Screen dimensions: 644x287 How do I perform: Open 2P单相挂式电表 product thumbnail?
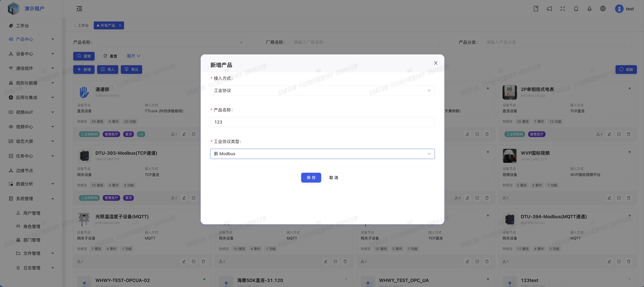pyautogui.click(x=510, y=92)
